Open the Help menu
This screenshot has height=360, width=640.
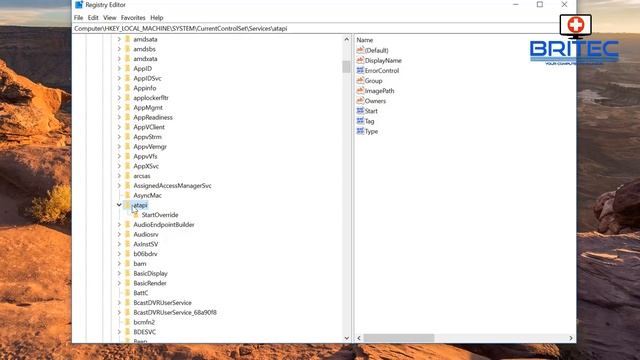[x=157, y=18]
